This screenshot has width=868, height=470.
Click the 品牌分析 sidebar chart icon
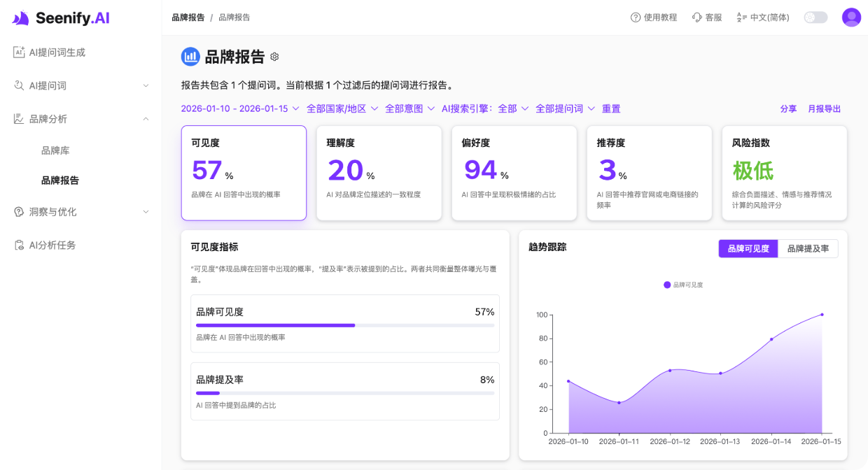click(20, 118)
